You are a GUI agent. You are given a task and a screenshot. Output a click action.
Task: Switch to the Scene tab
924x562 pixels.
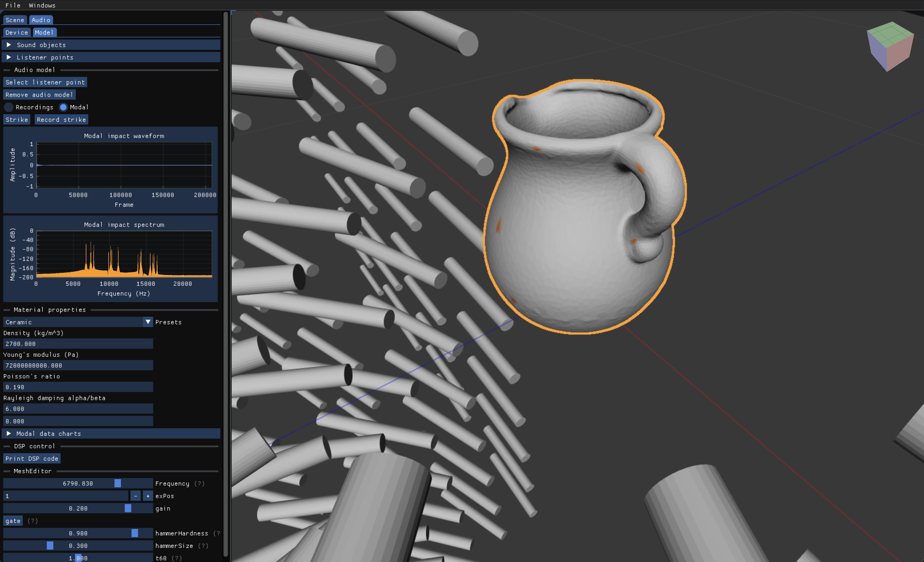[15, 20]
